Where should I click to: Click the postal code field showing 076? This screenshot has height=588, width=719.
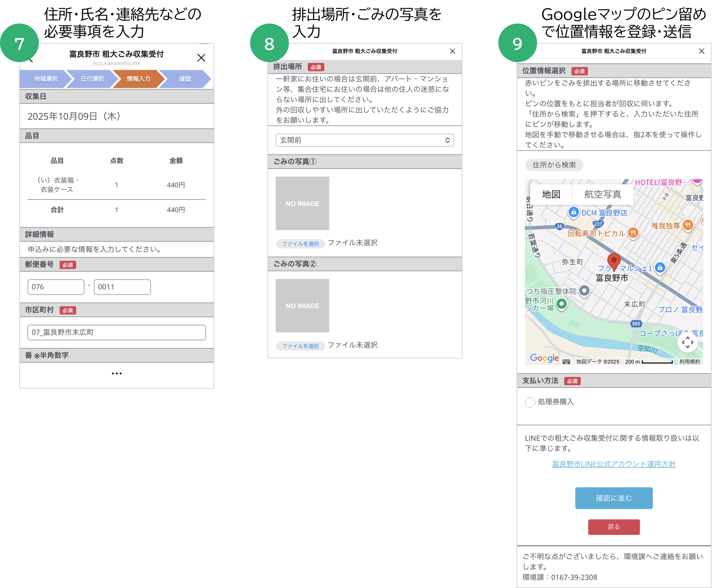56,287
